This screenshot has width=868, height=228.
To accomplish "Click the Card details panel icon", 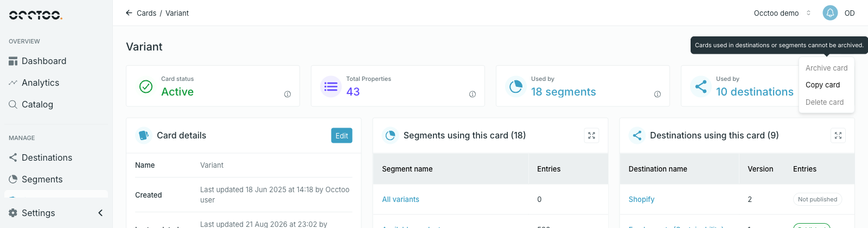I will tap(143, 135).
